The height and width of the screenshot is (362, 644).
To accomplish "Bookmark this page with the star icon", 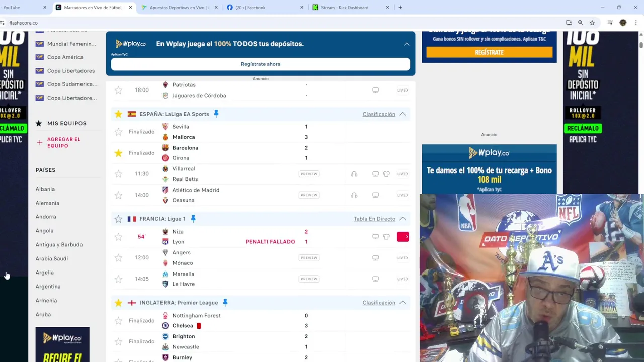I will (592, 23).
